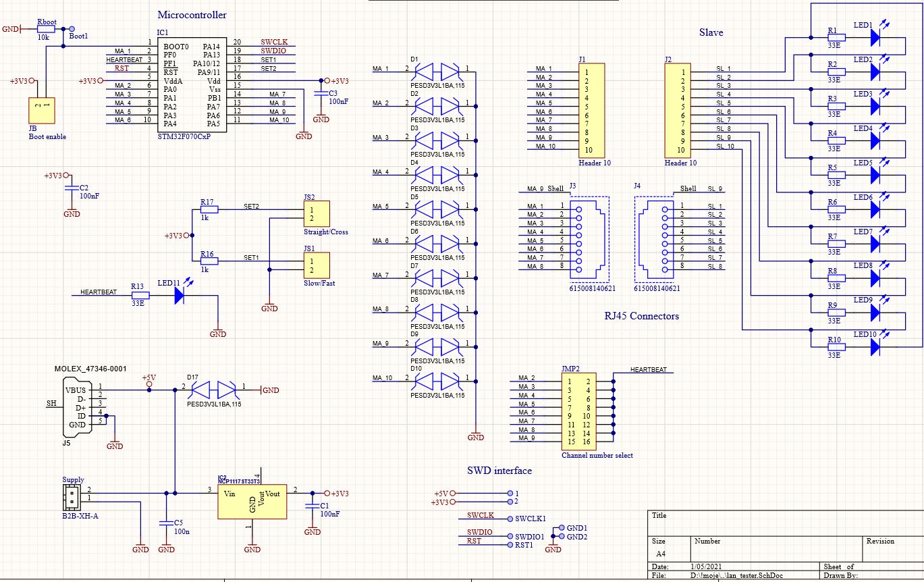Click capacitor C1 100nF at regulator output

[312, 505]
